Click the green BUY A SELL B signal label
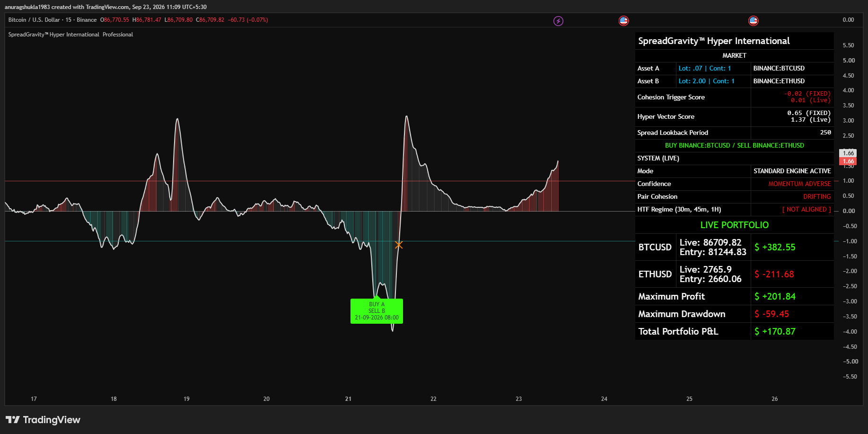 click(377, 311)
